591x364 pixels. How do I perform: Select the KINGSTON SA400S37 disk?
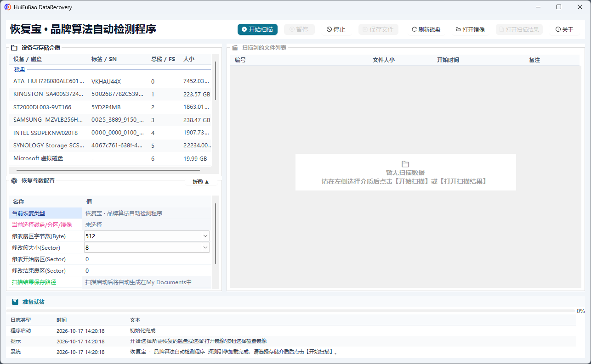point(110,94)
